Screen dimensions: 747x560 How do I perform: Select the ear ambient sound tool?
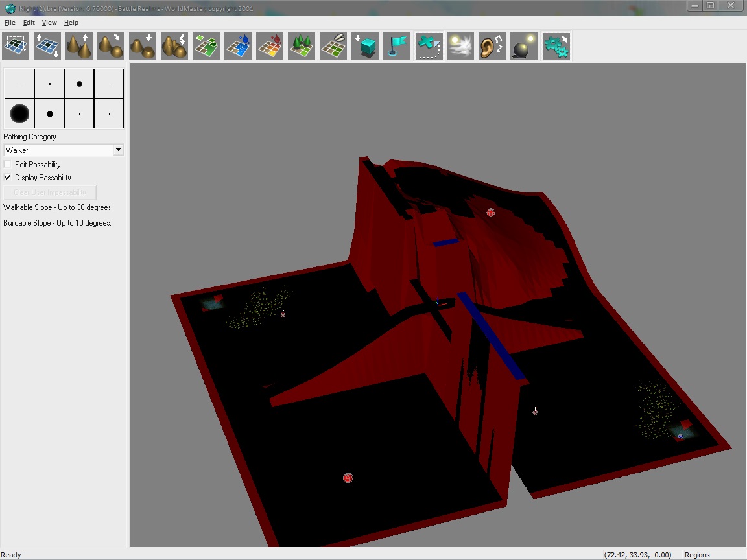pyautogui.click(x=492, y=46)
